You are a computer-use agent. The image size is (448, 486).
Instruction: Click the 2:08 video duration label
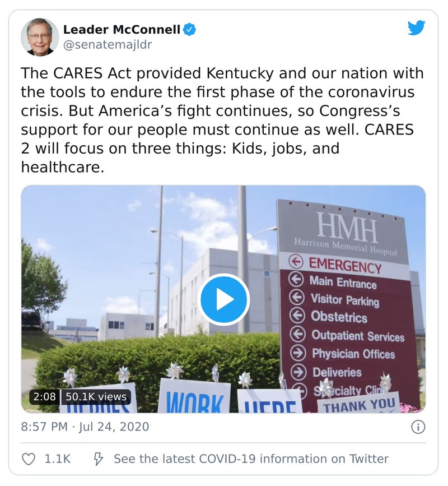coord(45,397)
